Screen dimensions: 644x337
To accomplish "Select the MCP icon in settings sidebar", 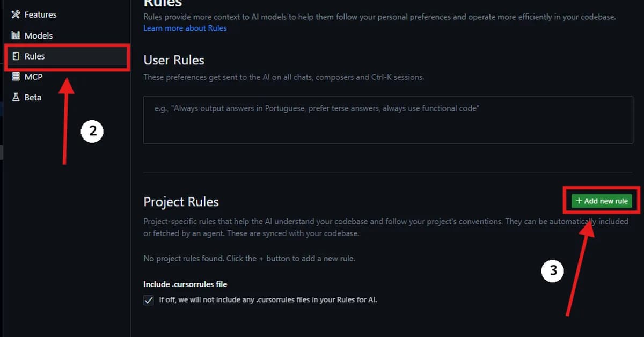I will tap(16, 76).
